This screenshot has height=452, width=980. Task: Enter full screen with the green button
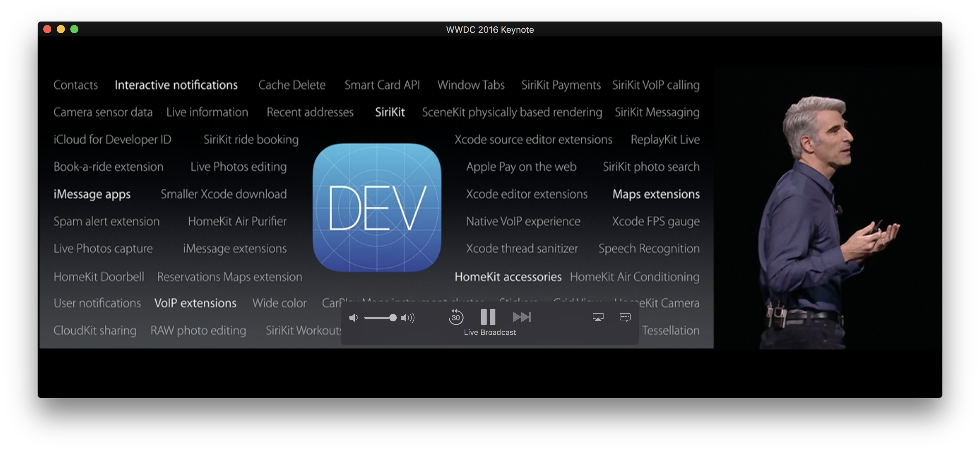point(75,29)
